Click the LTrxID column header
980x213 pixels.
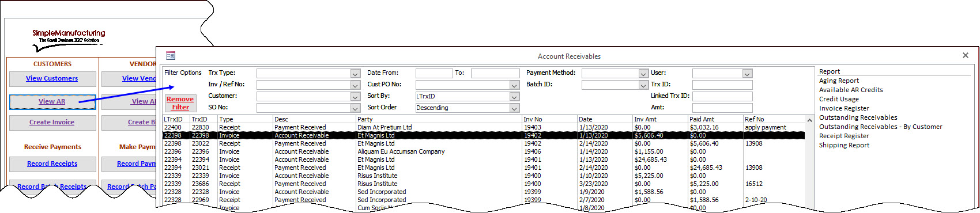pos(176,119)
